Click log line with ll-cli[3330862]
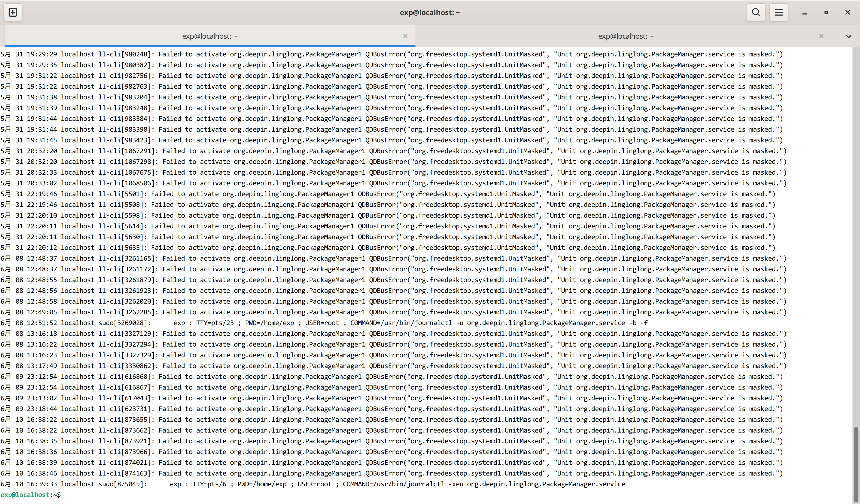 pos(393,366)
